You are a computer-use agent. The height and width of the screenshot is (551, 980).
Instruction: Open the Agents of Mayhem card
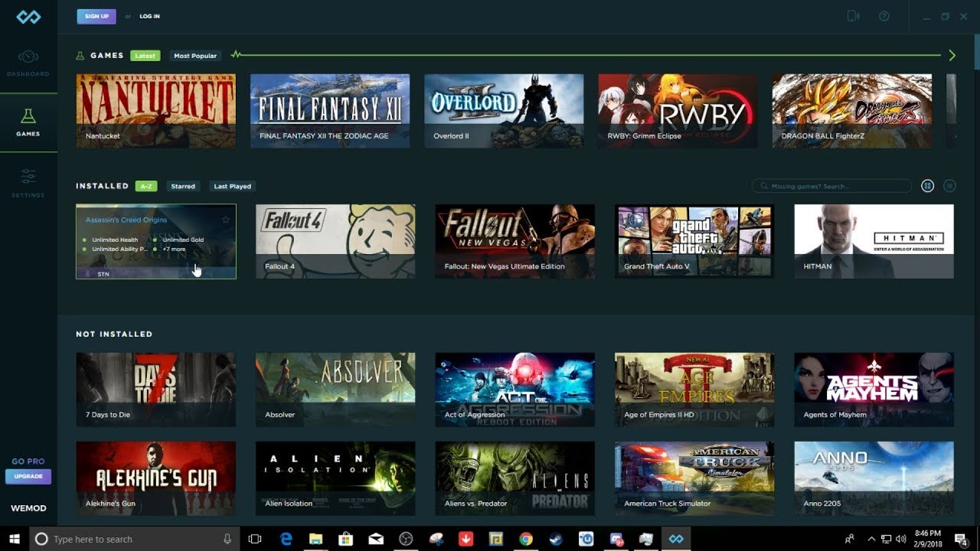874,390
